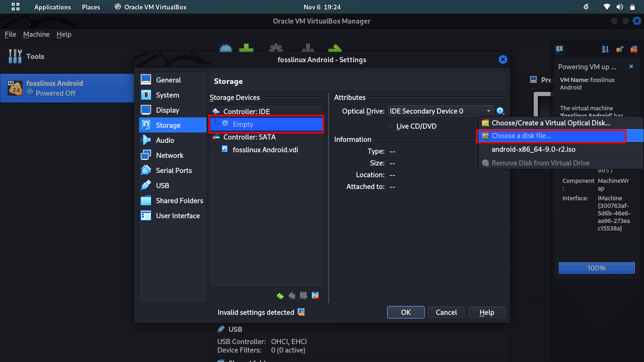Open the Network settings category
Screen dimensions: 644x362
[x=173, y=156]
